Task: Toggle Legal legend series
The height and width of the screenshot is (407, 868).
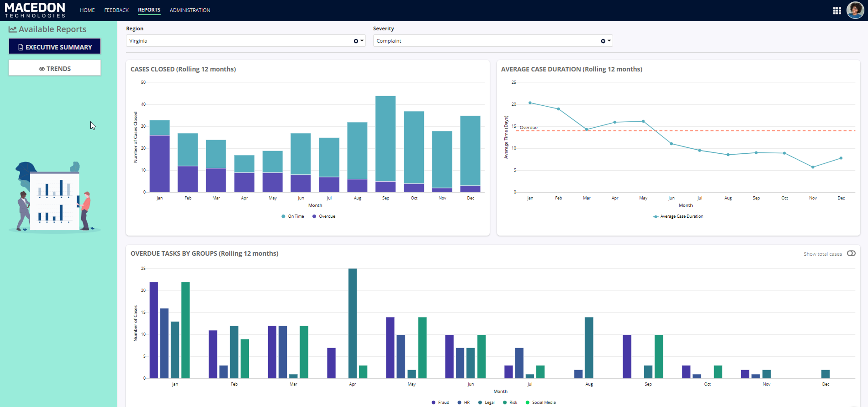Action: [486, 402]
